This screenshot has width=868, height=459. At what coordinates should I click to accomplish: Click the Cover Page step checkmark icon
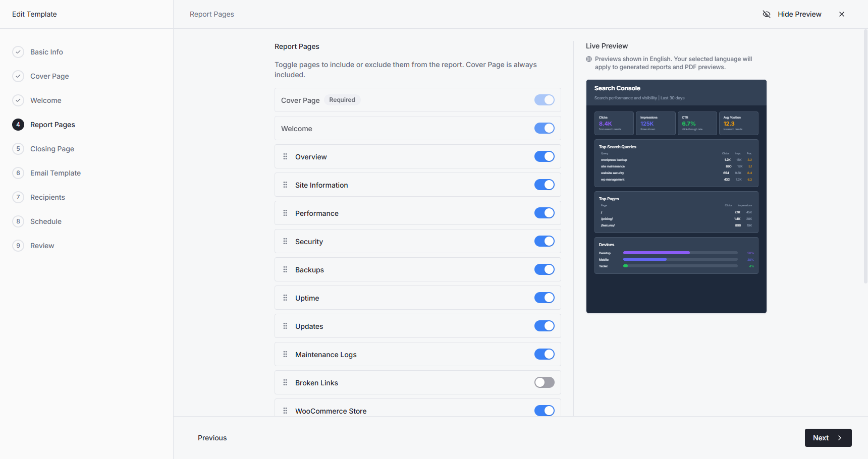point(18,76)
